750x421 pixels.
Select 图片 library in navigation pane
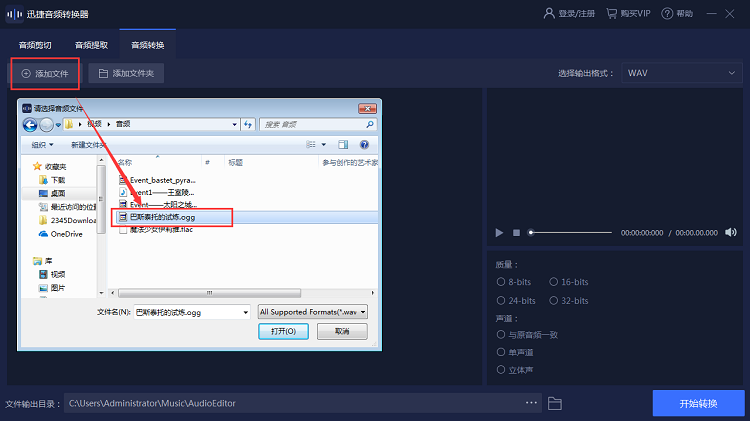coord(52,288)
